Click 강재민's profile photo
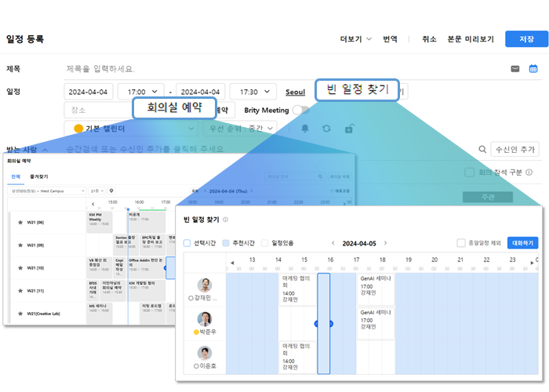Viewport: 549px width, 392px height. tap(205, 285)
